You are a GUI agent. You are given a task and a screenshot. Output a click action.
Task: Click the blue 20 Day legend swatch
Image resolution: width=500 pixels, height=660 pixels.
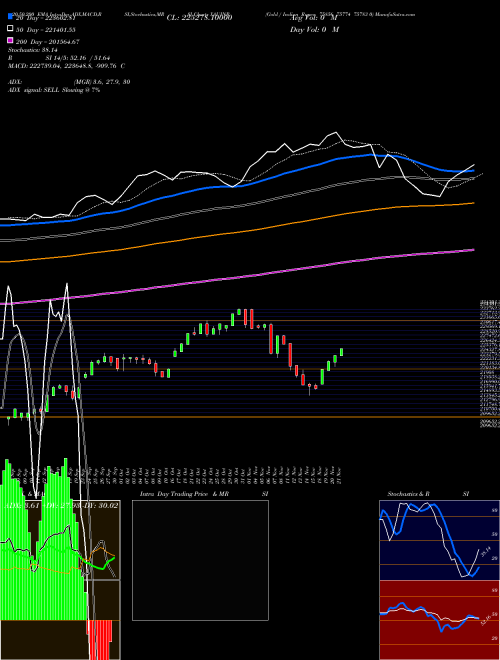[10, 17]
